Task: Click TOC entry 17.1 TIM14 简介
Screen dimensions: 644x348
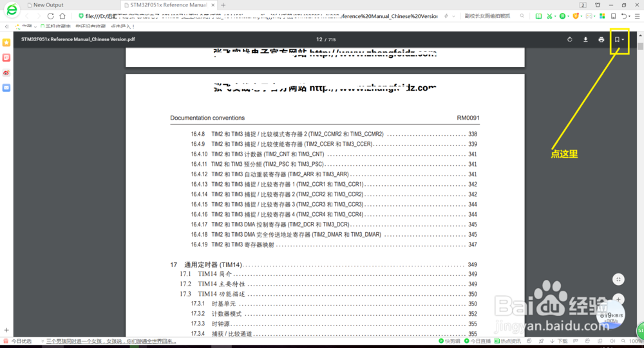Action: [328, 274]
